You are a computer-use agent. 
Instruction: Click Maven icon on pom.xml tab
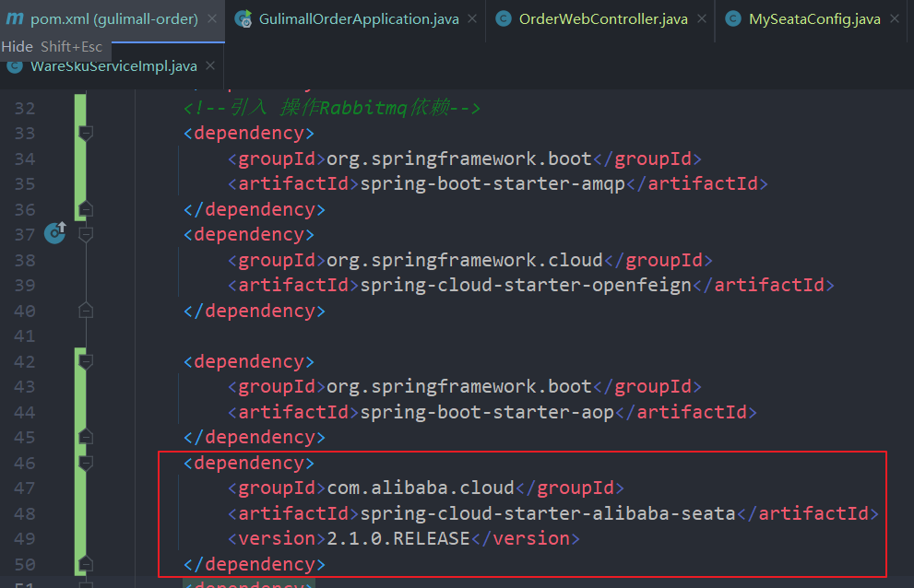[15, 19]
